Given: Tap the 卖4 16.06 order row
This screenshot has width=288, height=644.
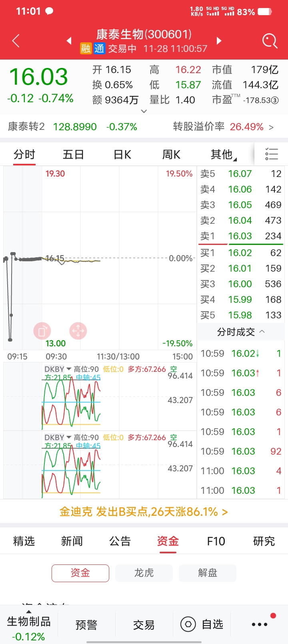Looking at the screenshot, I should tap(241, 189).
